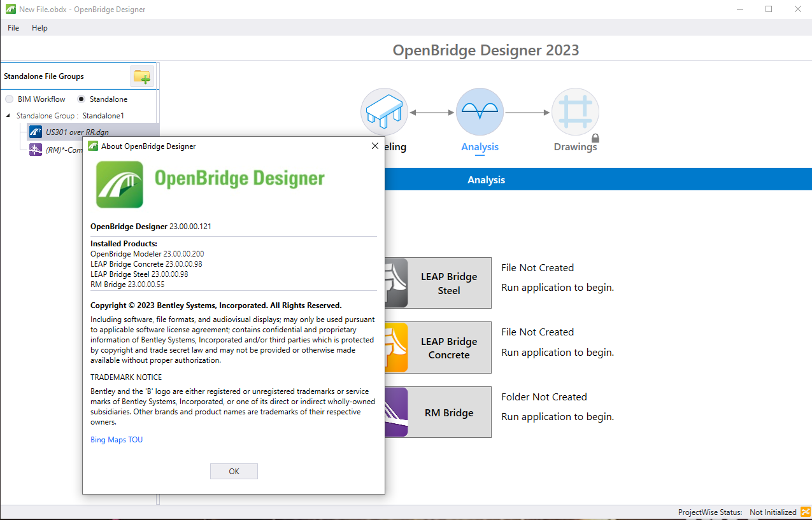Select the Analysis workflow circle icon
The height and width of the screenshot is (520, 812).
point(480,112)
